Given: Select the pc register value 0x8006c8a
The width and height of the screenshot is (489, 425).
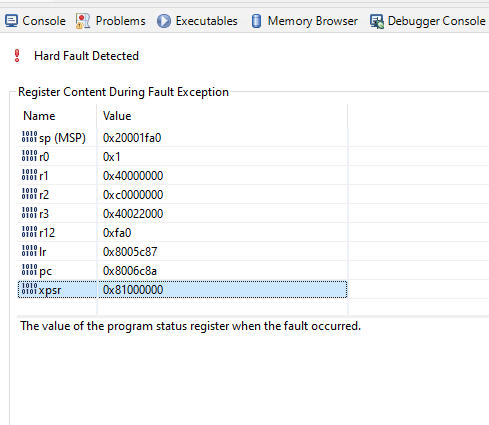Looking at the screenshot, I should pyautogui.click(x=130, y=271).
